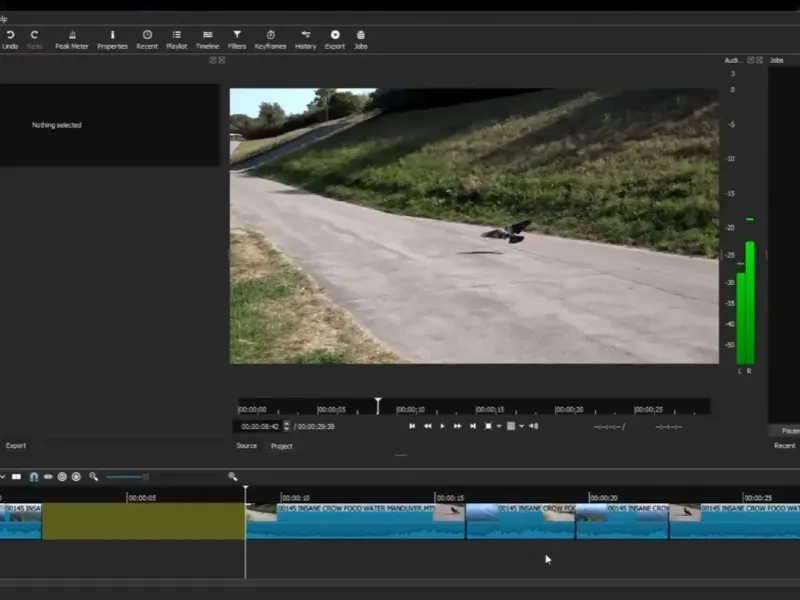Click the current timecode field

260,426
